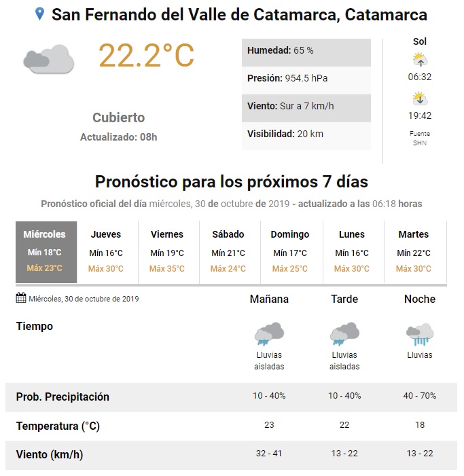Switch to the Jueves forecast tab
Image resolution: width=464 pixels, height=476 pixels.
point(107,251)
